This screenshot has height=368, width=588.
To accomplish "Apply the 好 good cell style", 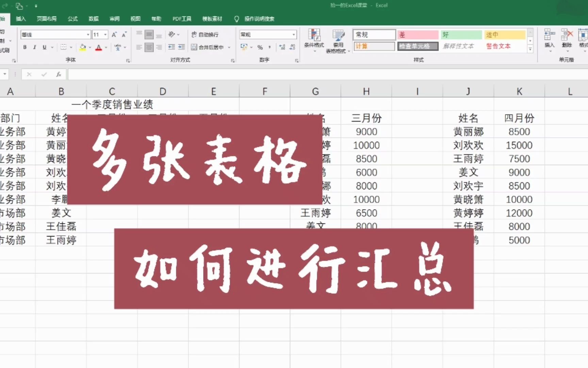I will 461,34.
